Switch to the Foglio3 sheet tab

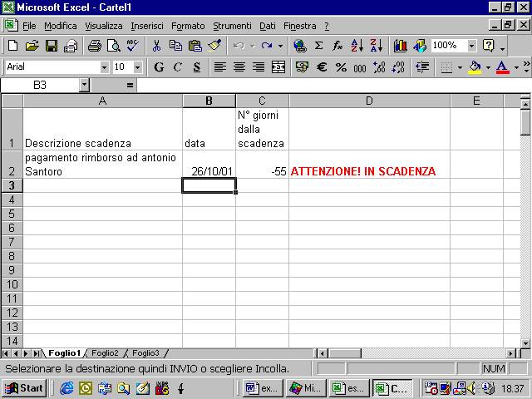(145, 353)
